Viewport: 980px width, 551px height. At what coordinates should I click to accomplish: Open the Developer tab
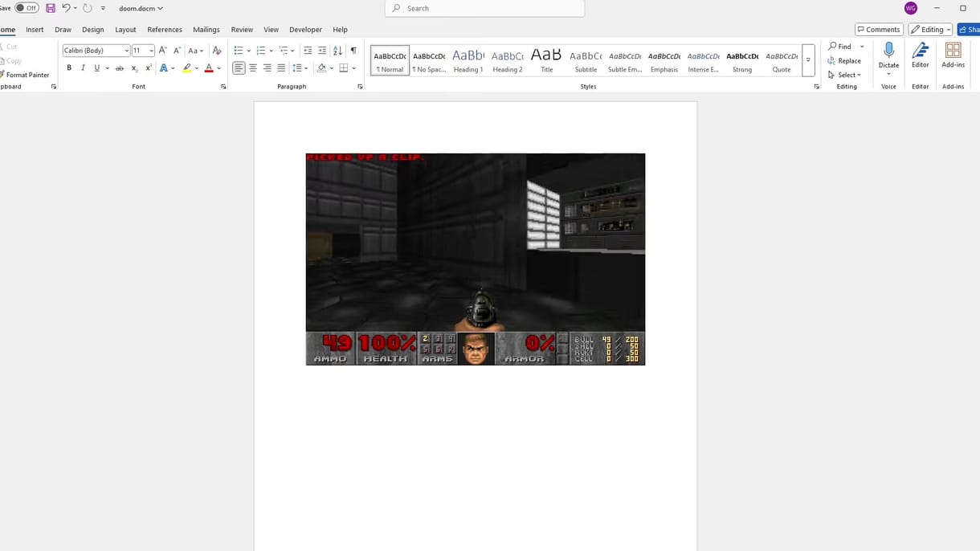[305, 30]
